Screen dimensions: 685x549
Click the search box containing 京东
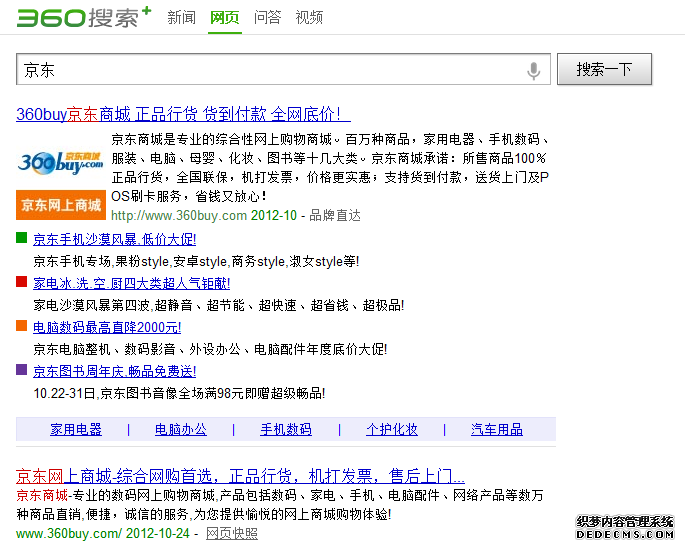[x=283, y=69]
